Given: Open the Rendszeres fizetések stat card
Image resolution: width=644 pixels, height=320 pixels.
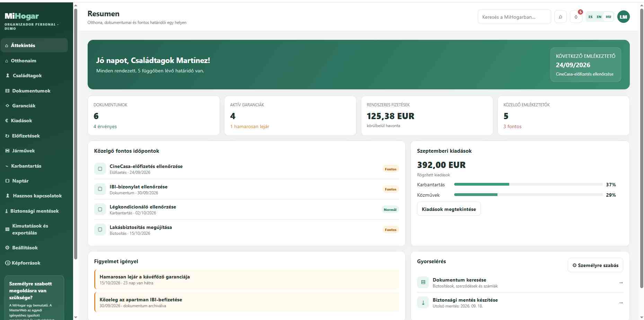Looking at the screenshot, I should coord(427,116).
